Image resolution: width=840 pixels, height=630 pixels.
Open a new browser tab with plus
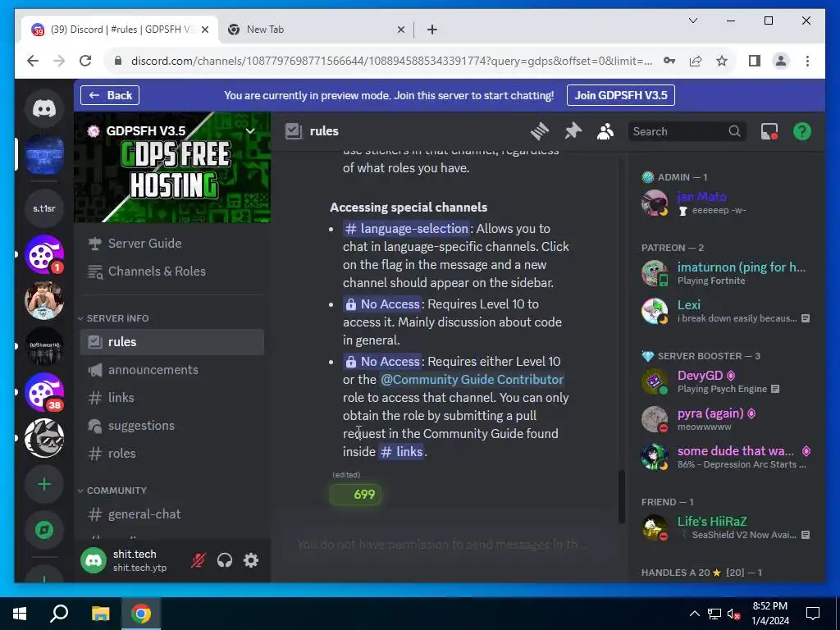(x=432, y=30)
